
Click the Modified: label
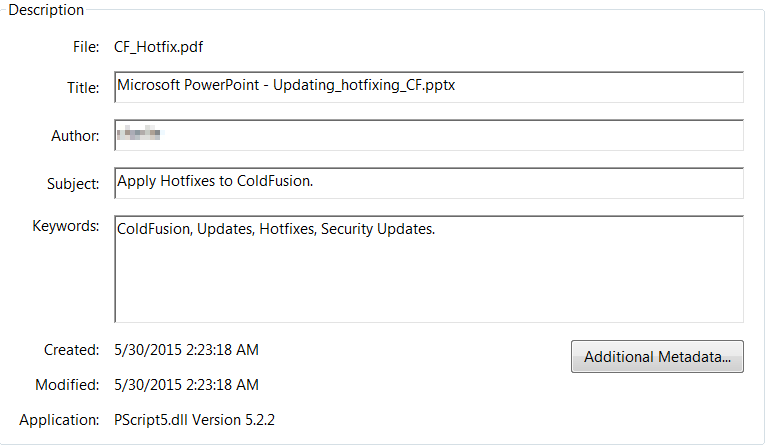(67, 385)
